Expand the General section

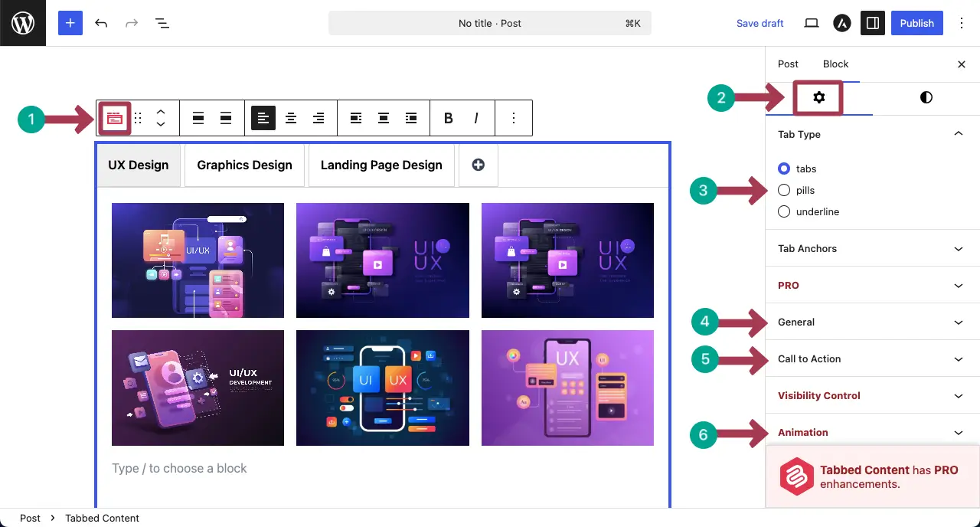pyautogui.click(x=873, y=322)
